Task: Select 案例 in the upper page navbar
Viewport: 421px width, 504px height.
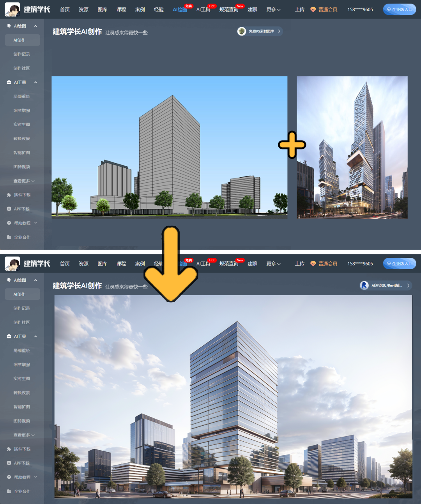Action: 140,9
